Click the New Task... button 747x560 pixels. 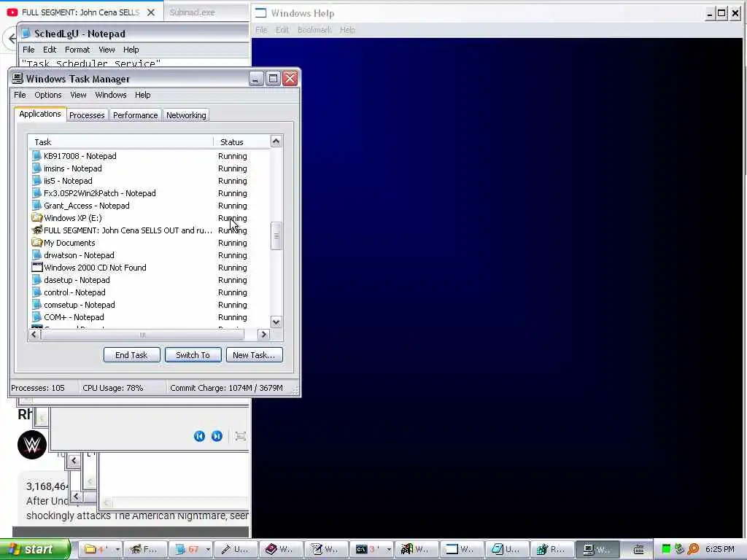254,355
